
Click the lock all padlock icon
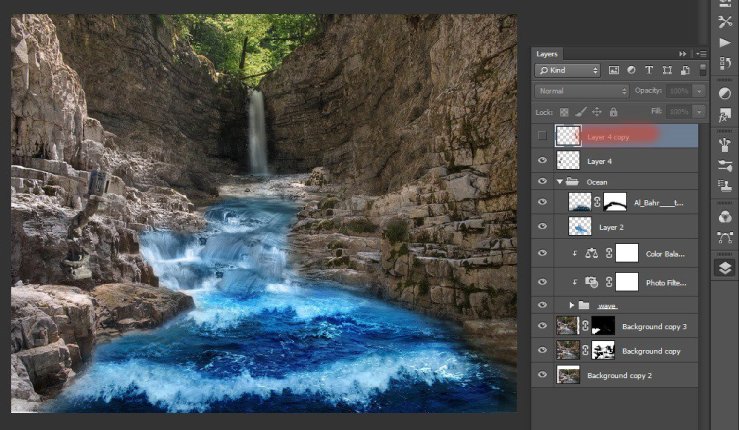pos(613,111)
